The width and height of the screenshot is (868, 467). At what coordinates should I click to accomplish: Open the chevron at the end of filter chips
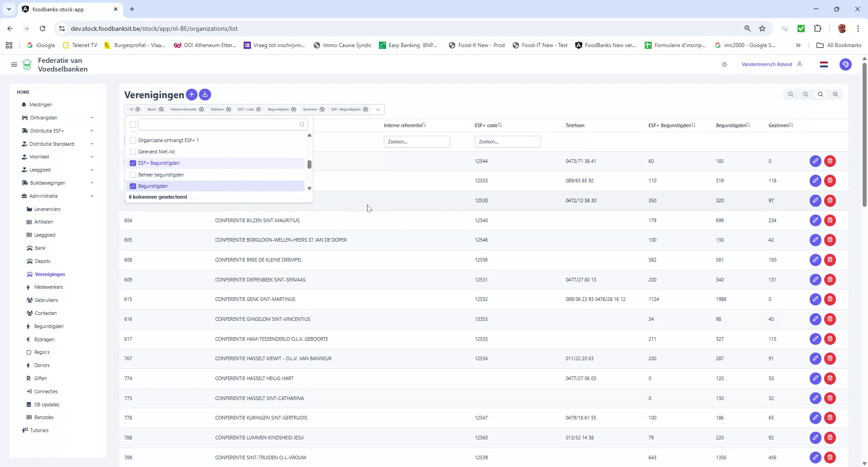378,110
